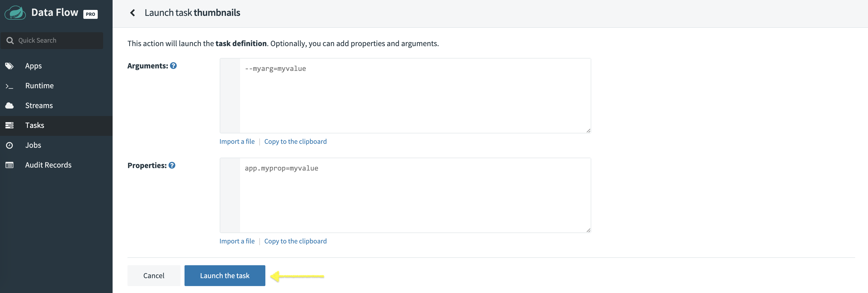Screen dimensions: 868x293
Task: Copy Properties to the clipboard
Action: 295,241
